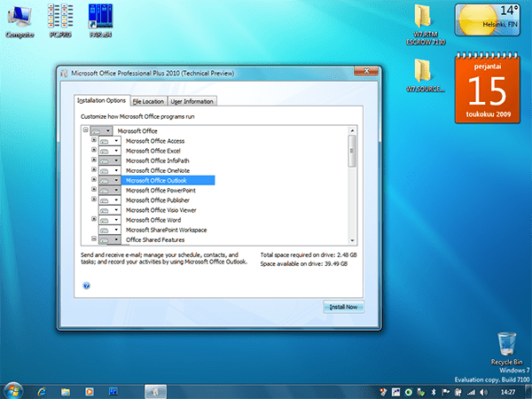
Task: Open install option dropdown for Access
Action: point(110,141)
